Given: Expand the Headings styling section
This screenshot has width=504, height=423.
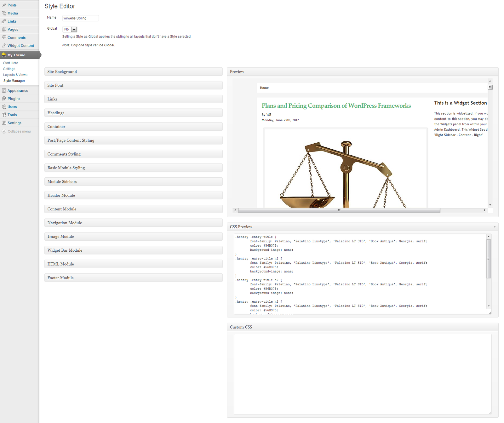Looking at the screenshot, I should click(133, 113).
